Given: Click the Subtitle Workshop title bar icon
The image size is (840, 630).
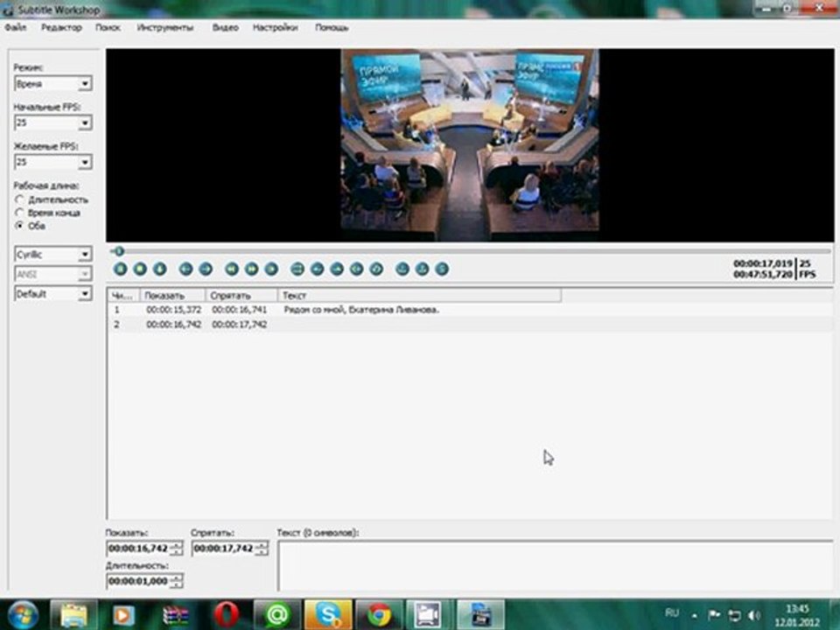Looking at the screenshot, I should click(x=8, y=10).
